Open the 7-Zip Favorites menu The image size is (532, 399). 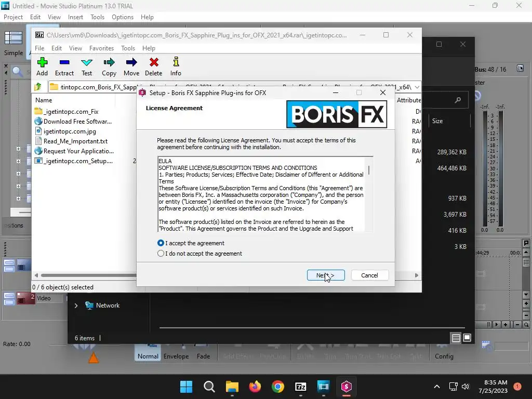pos(101,48)
